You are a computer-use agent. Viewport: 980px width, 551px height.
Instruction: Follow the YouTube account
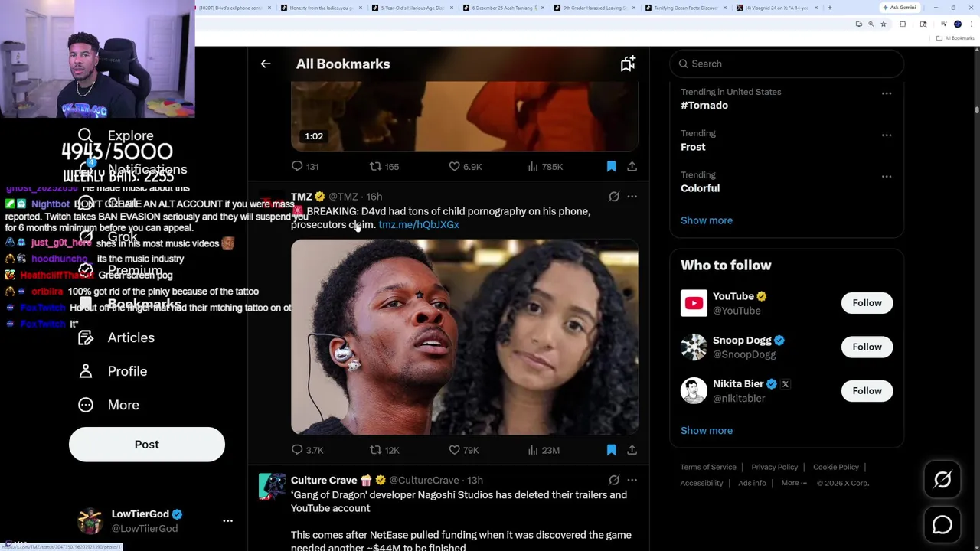867,303
